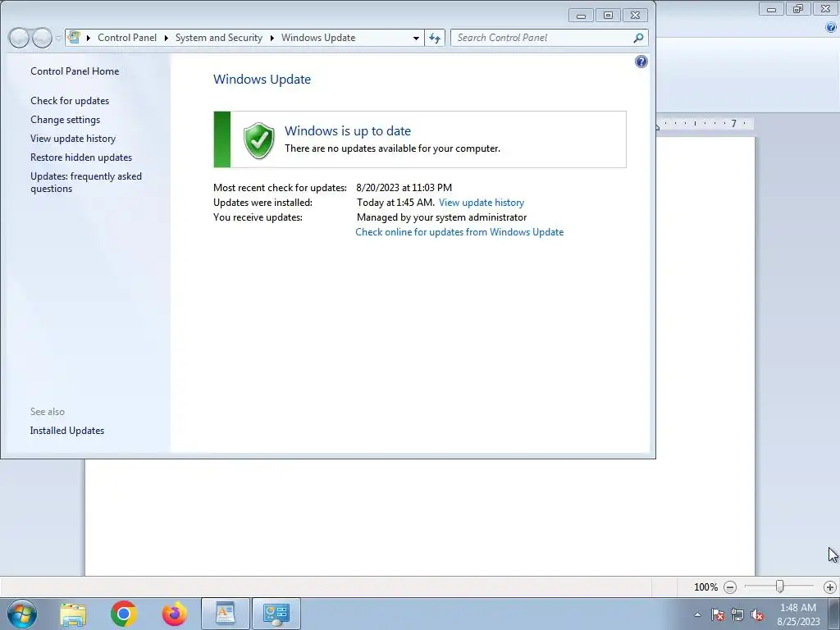The width and height of the screenshot is (840, 630).
Task: Open Change settings in sidebar
Action: (65, 120)
